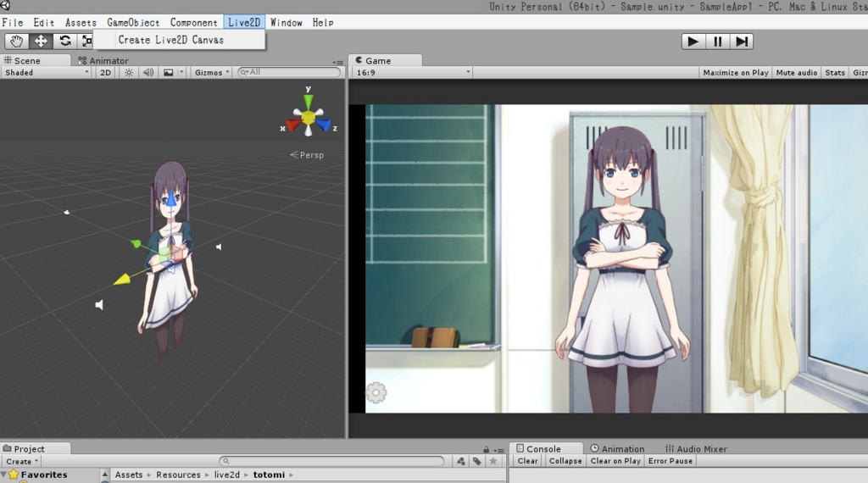Toggle Persp projection label in Scene
Screen dimensions: 868x483
coord(307,155)
